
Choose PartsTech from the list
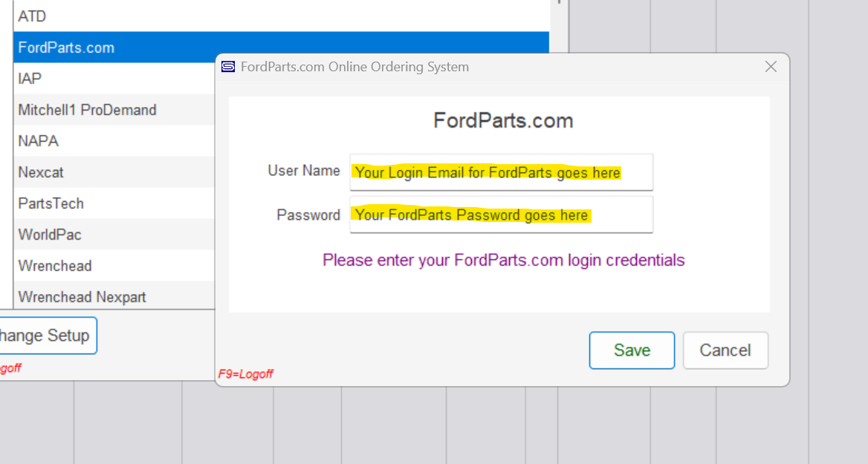click(x=114, y=203)
